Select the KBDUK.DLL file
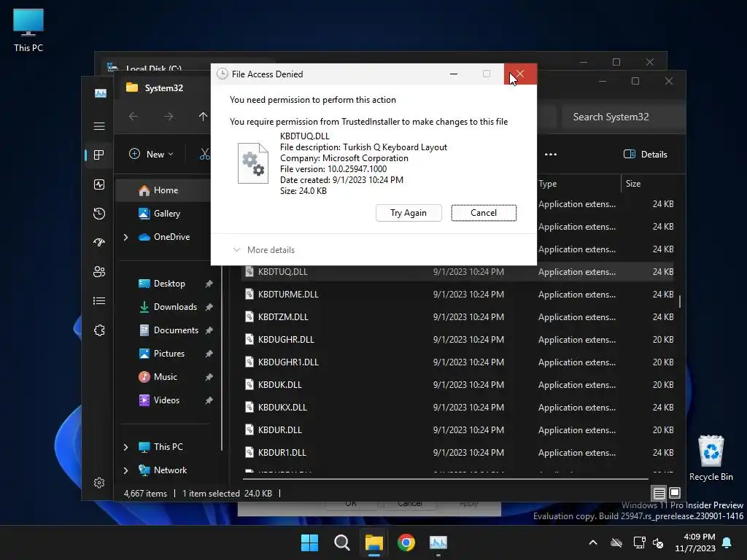The width and height of the screenshot is (747, 560). coord(457,385)
